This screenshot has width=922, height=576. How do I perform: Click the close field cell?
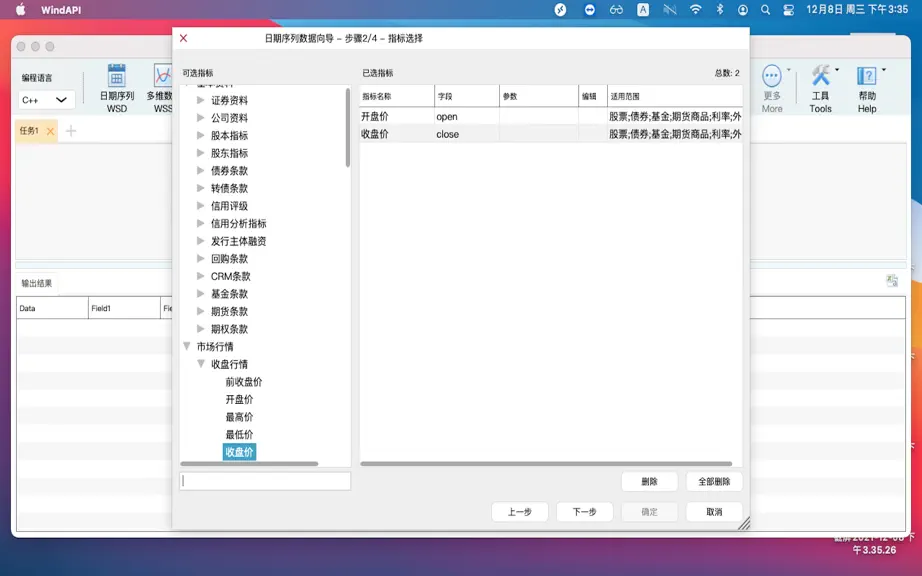point(466,134)
